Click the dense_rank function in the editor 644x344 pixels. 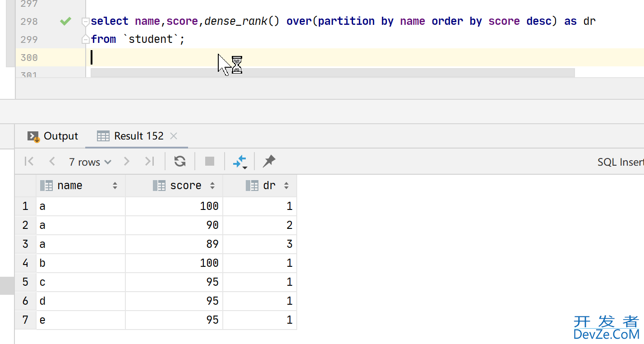[236, 21]
